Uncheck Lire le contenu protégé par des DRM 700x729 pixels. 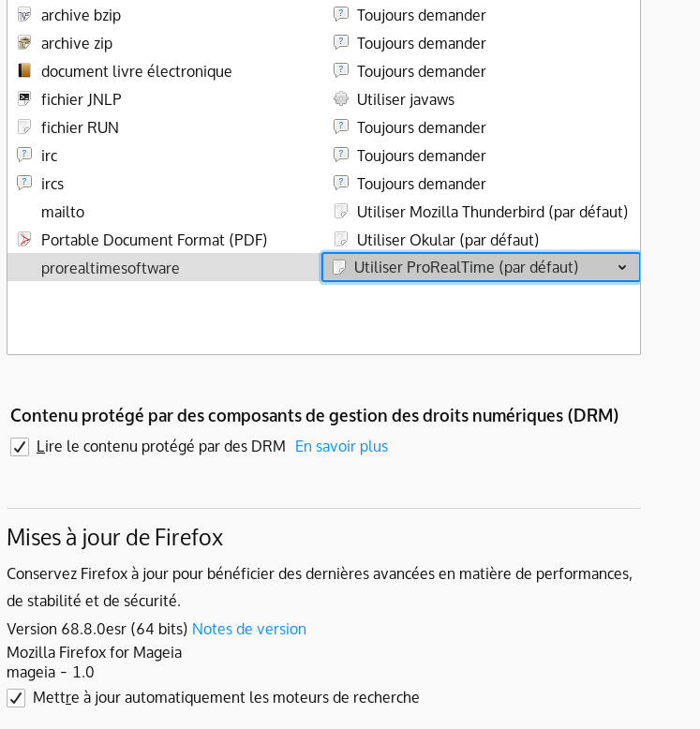point(20,447)
